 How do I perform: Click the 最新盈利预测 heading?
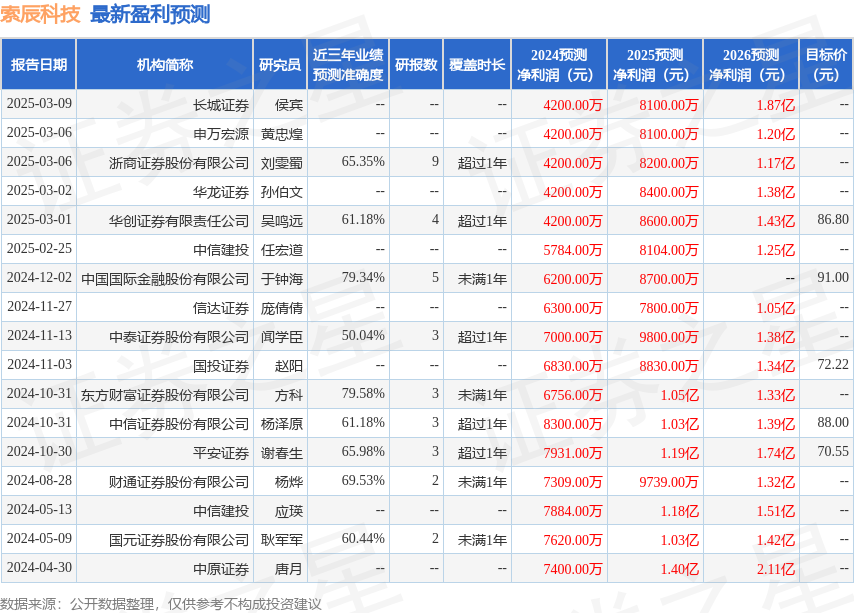click(x=150, y=15)
